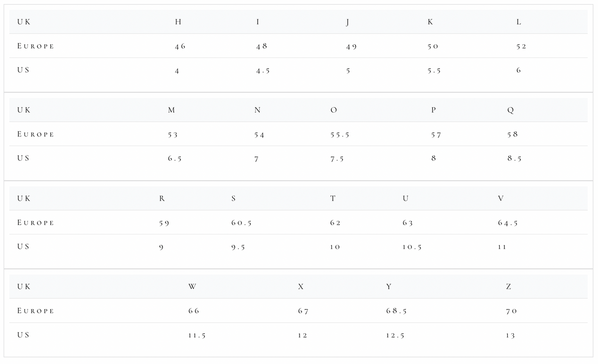Select US size 12.5 value
Screen dimensions: 598x364
tap(395, 335)
